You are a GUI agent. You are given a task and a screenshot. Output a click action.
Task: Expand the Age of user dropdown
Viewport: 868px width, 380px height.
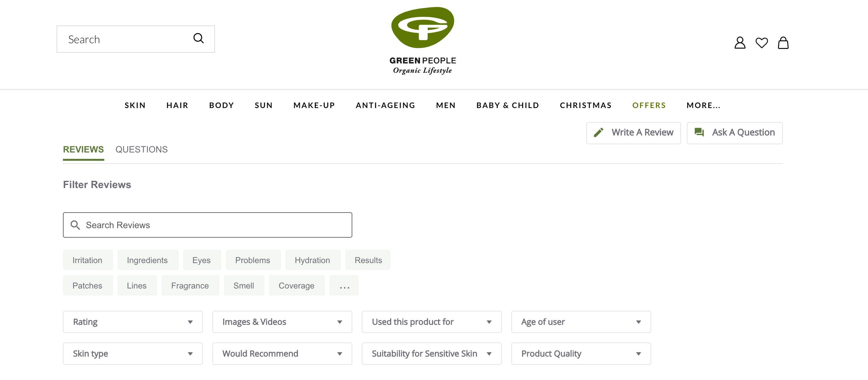coord(581,322)
